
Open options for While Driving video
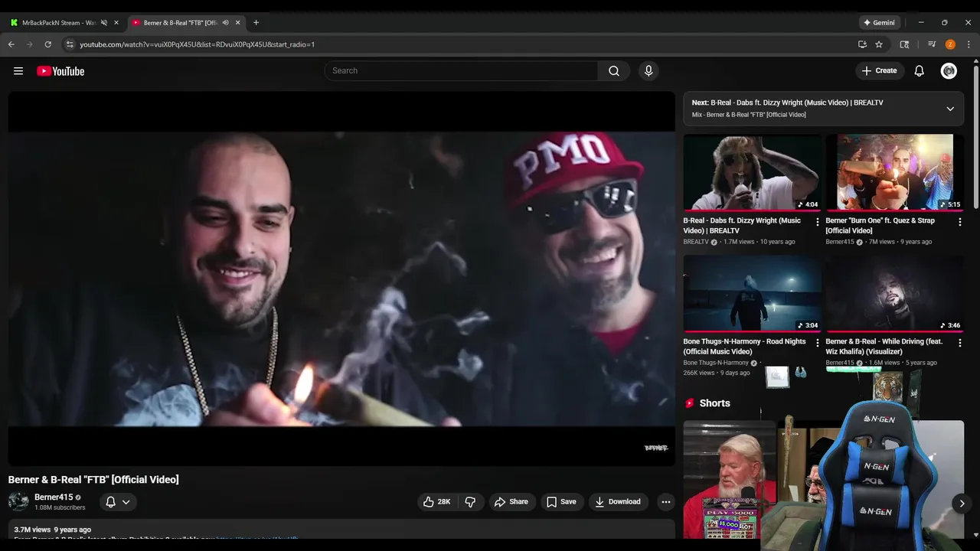[959, 344]
